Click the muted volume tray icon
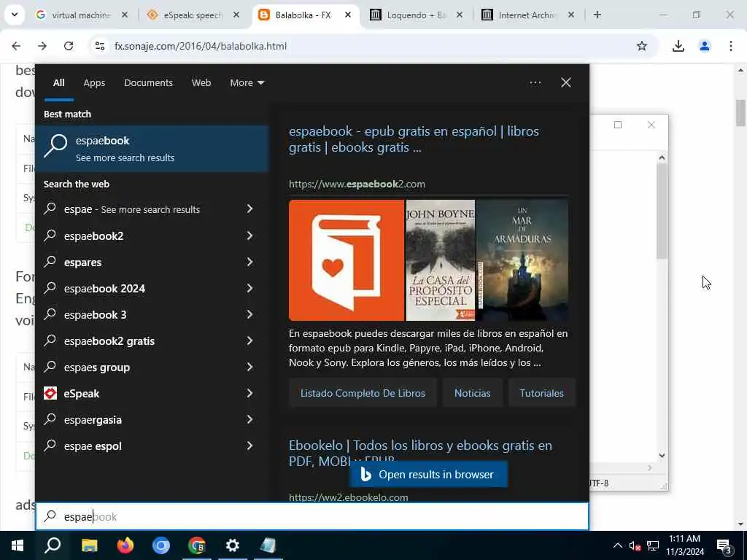 point(635,545)
